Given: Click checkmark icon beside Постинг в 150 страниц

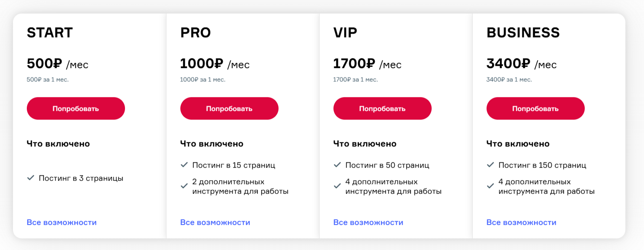Looking at the screenshot, I should pyautogui.click(x=490, y=165).
